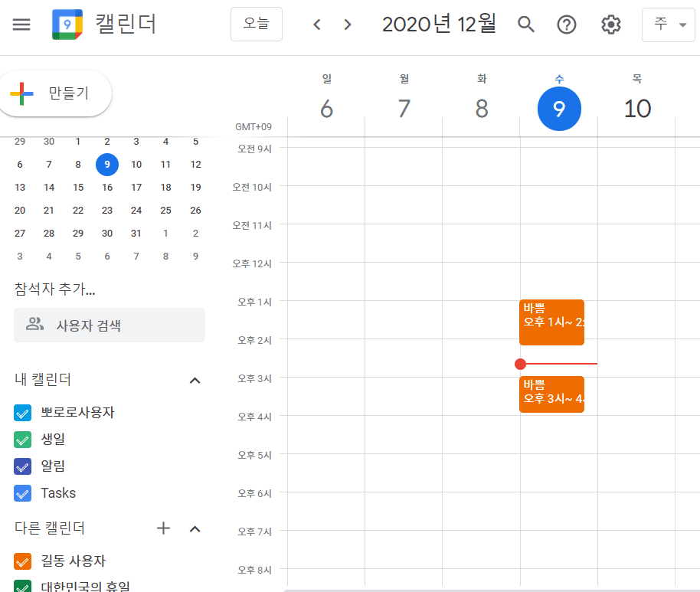
Task: Click the Google Calendar logo
Action: [x=67, y=24]
